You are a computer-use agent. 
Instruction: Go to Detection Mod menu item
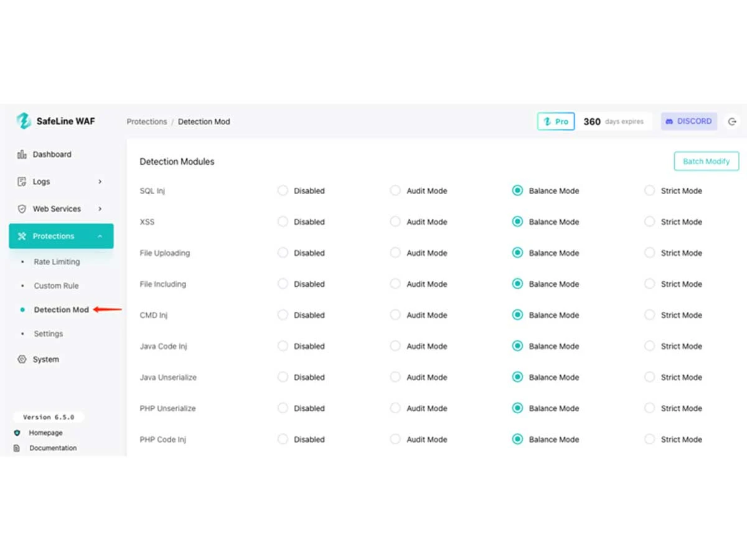click(x=61, y=310)
